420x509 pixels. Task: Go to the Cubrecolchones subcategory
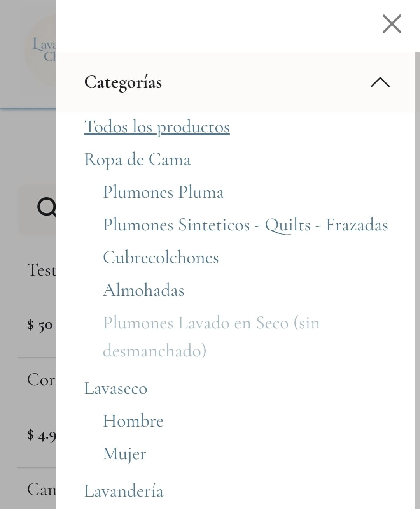click(161, 258)
